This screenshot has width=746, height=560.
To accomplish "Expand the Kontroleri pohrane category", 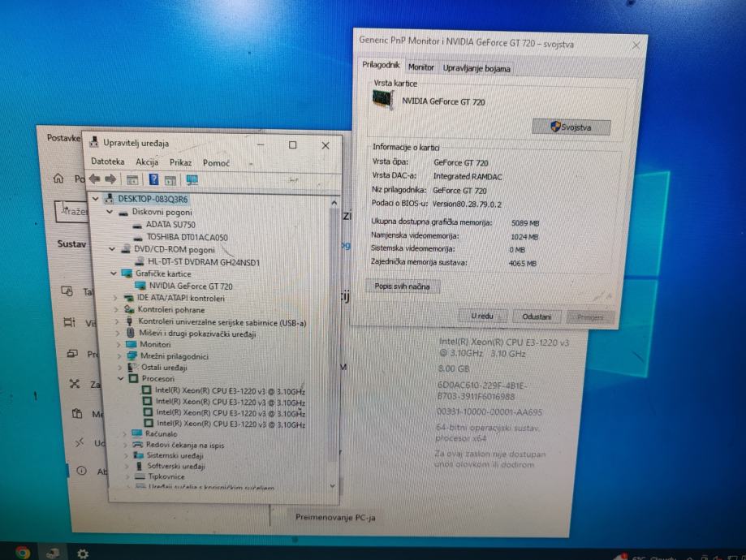I will (x=116, y=310).
